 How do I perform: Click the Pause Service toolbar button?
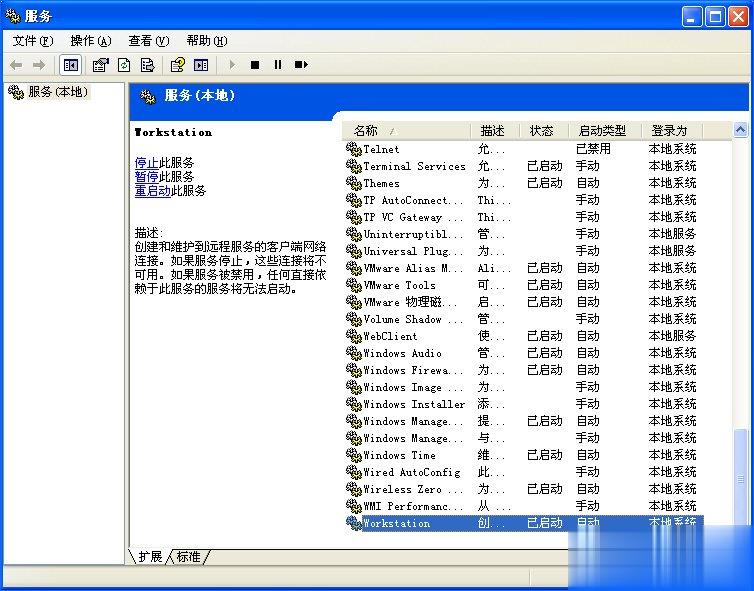[278, 64]
